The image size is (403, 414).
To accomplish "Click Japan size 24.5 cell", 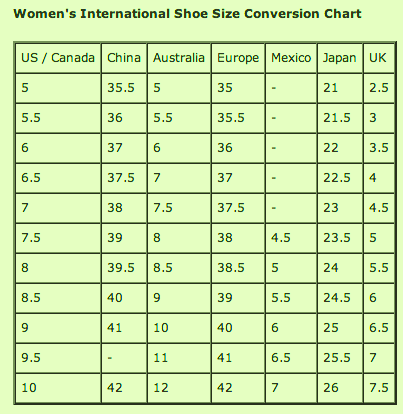I will pos(340,298).
